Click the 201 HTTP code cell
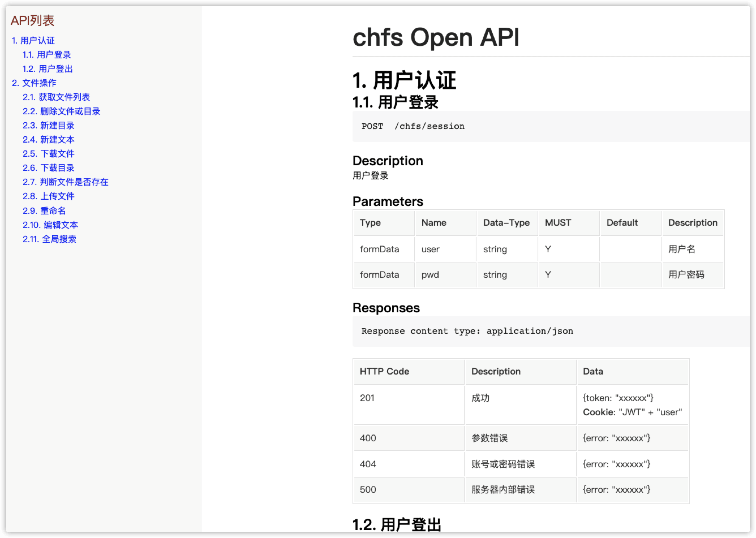The width and height of the screenshot is (756, 538). (x=409, y=405)
